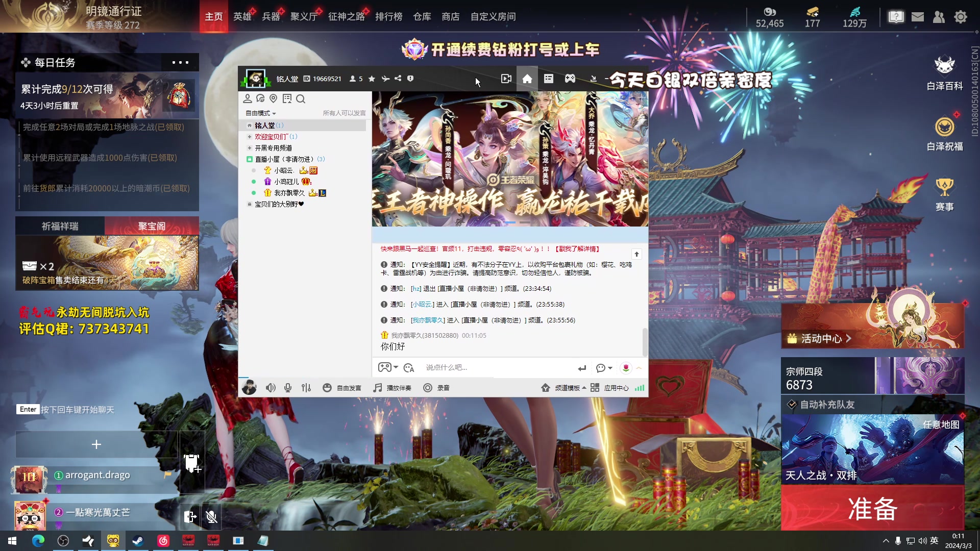The height and width of the screenshot is (551, 980).
Task: Open the 白泽祝福 blessing icon
Action: click(945, 134)
